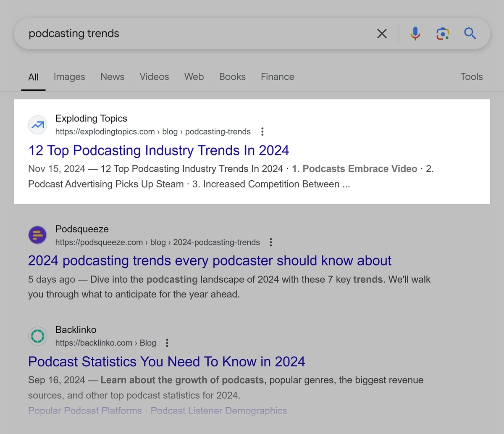This screenshot has width=504, height=434.
Task: Submit search with the magnifying glass icon
Action: pyautogui.click(x=470, y=34)
